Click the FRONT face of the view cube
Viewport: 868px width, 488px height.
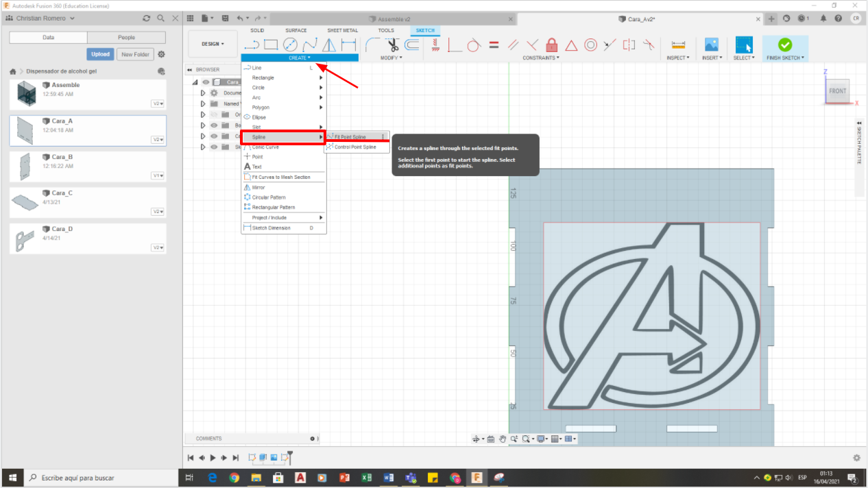click(837, 90)
